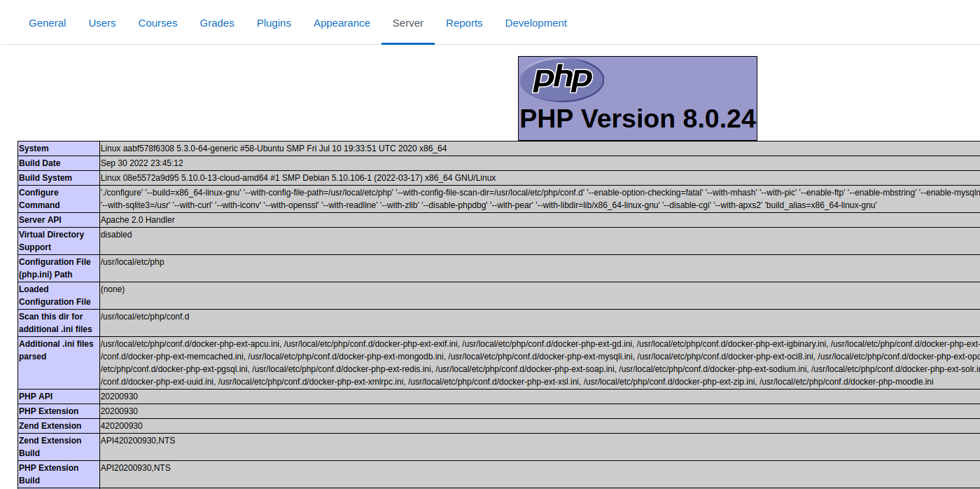
Task: Click the Linux 08e5572a9d95 build system value
Action: pyautogui.click(x=298, y=178)
